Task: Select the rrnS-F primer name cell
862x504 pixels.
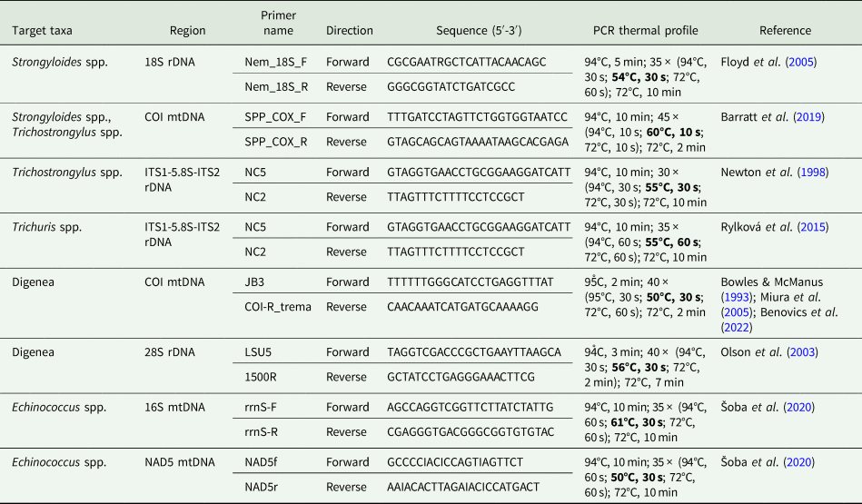Action: [x=261, y=407]
